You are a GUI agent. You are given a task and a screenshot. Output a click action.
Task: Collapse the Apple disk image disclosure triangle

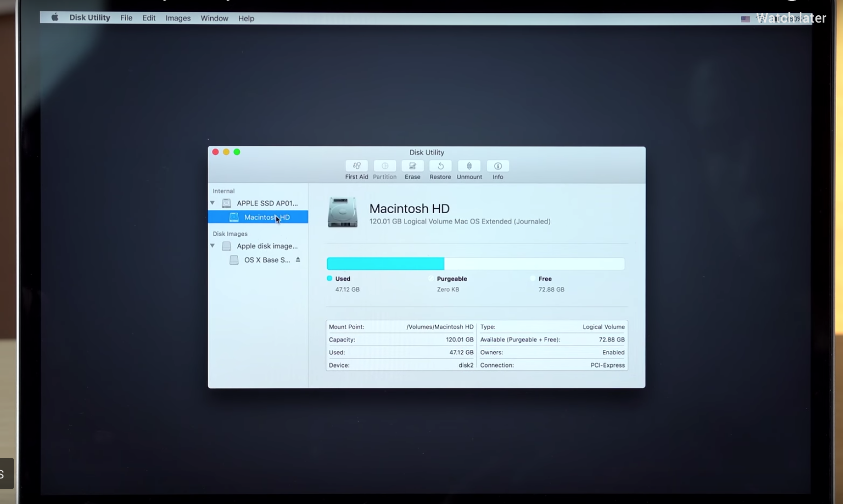[213, 246]
